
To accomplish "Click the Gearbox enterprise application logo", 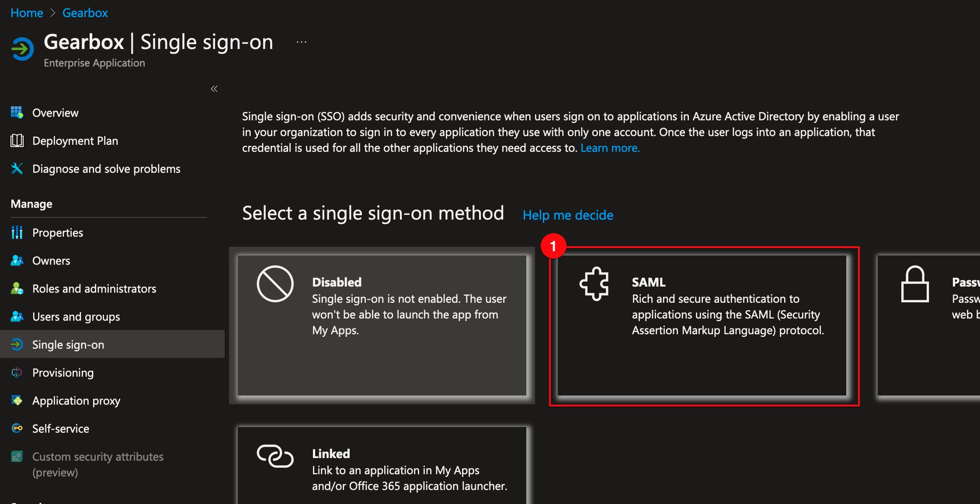I will [x=21, y=49].
